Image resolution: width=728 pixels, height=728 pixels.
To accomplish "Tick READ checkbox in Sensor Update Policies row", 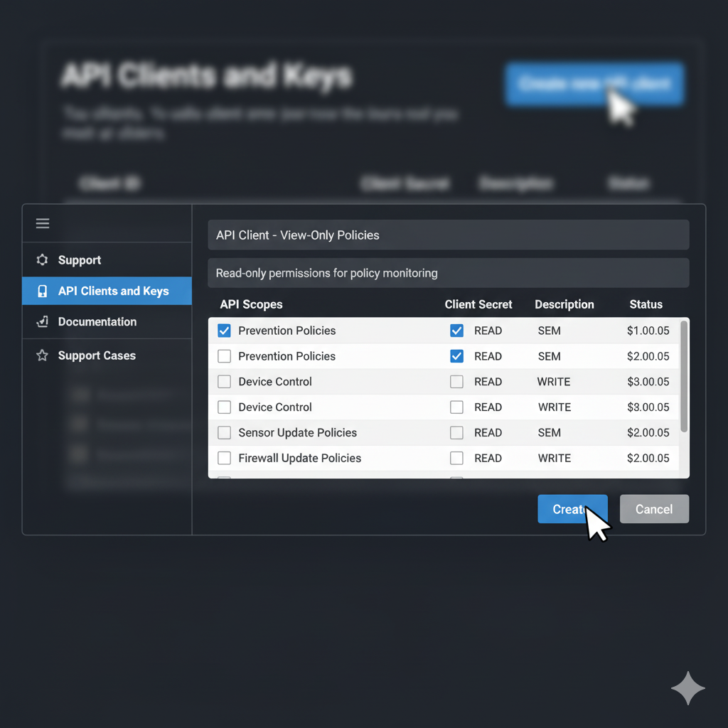I will 456,433.
